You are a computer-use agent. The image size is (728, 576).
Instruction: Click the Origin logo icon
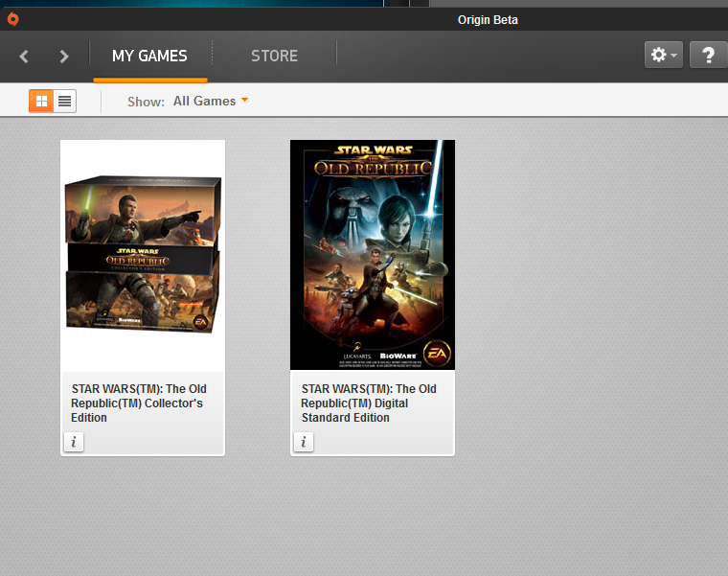(x=13, y=19)
